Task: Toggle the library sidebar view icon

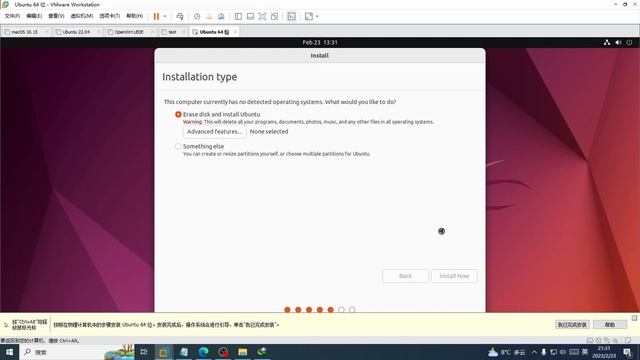Action: click(x=238, y=16)
